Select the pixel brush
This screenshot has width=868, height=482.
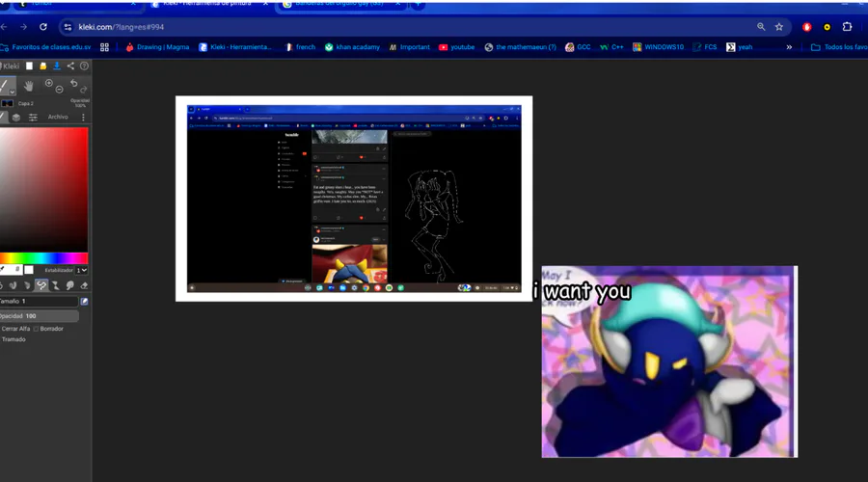[x=56, y=285]
